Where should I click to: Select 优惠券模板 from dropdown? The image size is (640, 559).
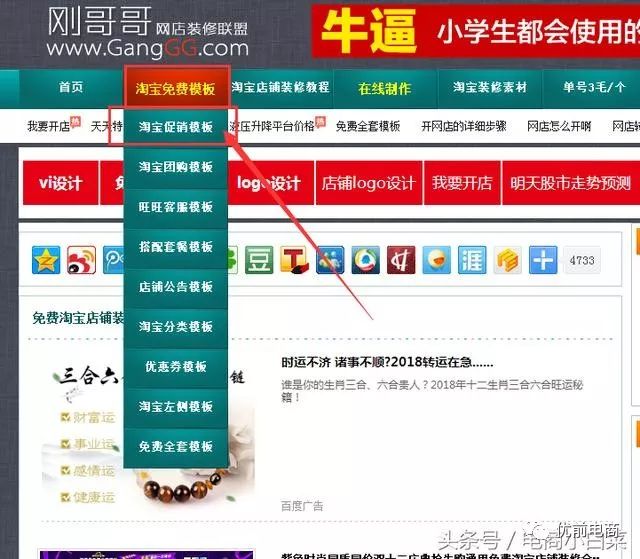pos(176,367)
